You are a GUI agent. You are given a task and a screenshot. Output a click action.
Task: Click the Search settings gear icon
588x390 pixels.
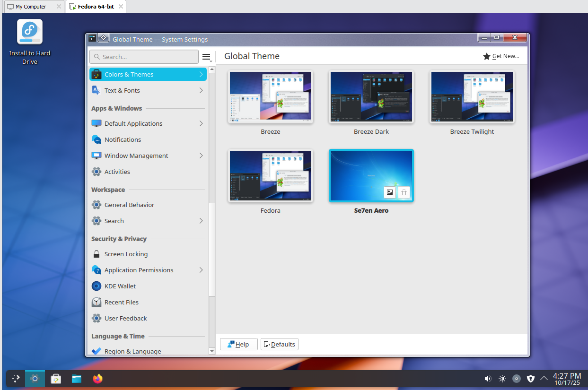click(x=97, y=221)
